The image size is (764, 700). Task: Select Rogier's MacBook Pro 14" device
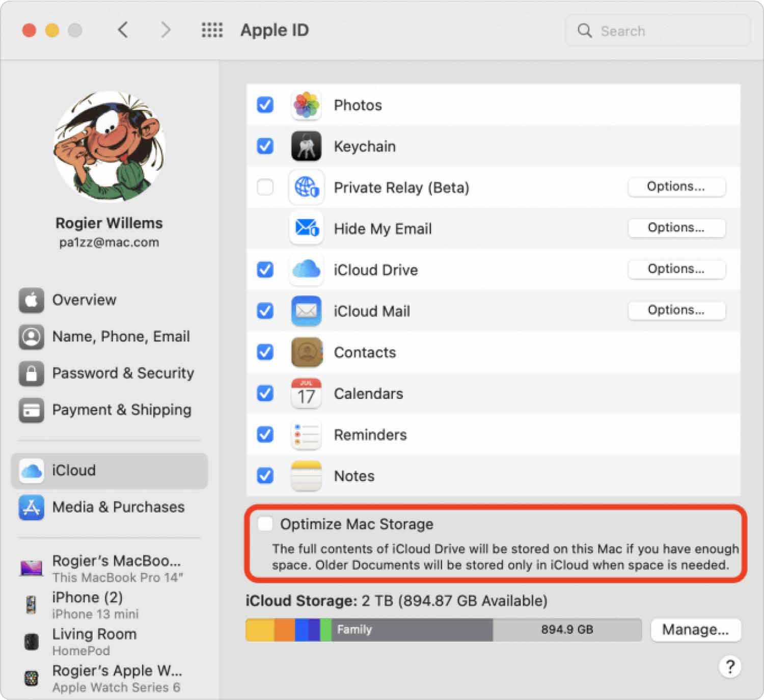[109, 568]
